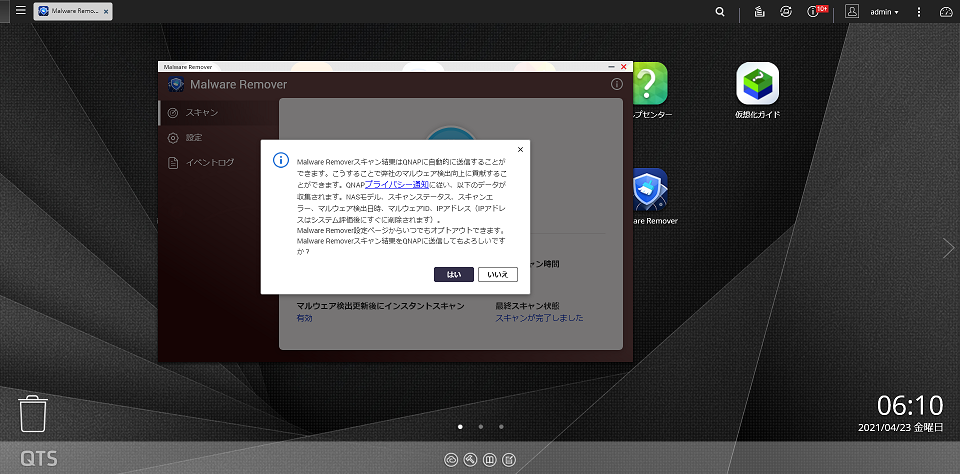Select the third desktop page dot
Screen dimensions: 960x474
[x=501, y=426]
